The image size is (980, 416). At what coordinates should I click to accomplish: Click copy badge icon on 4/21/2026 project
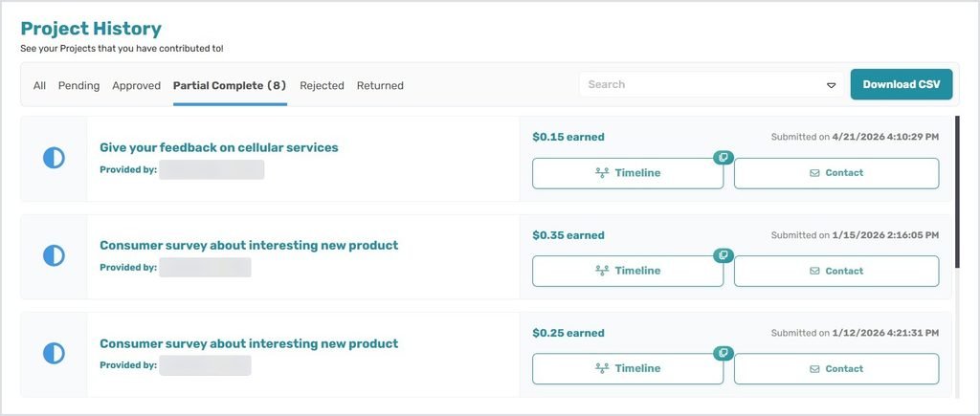[x=724, y=158]
